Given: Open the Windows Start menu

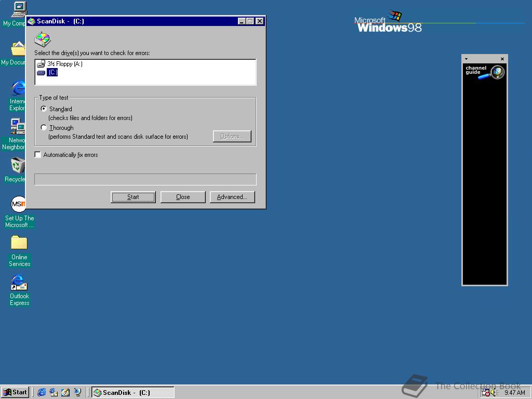Looking at the screenshot, I should click(x=15, y=392).
